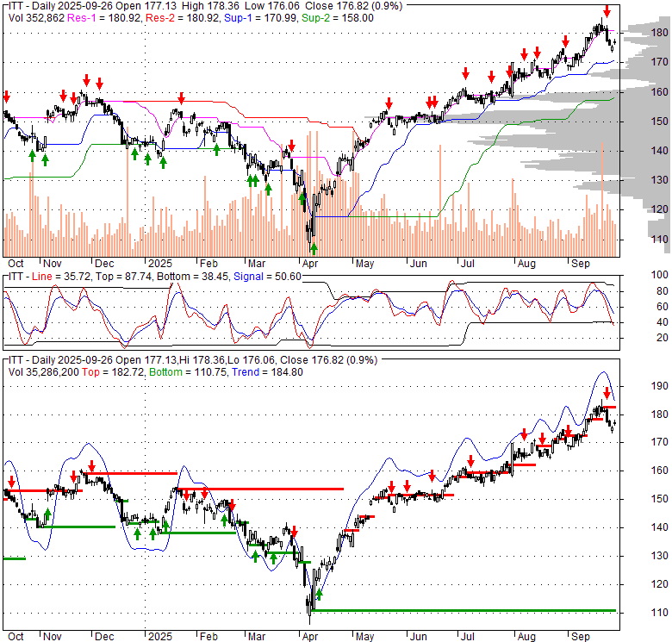This screenshot has height=642, width=672.
Task: Click the 190 price level on the trend chart axis
Action: (659, 386)
